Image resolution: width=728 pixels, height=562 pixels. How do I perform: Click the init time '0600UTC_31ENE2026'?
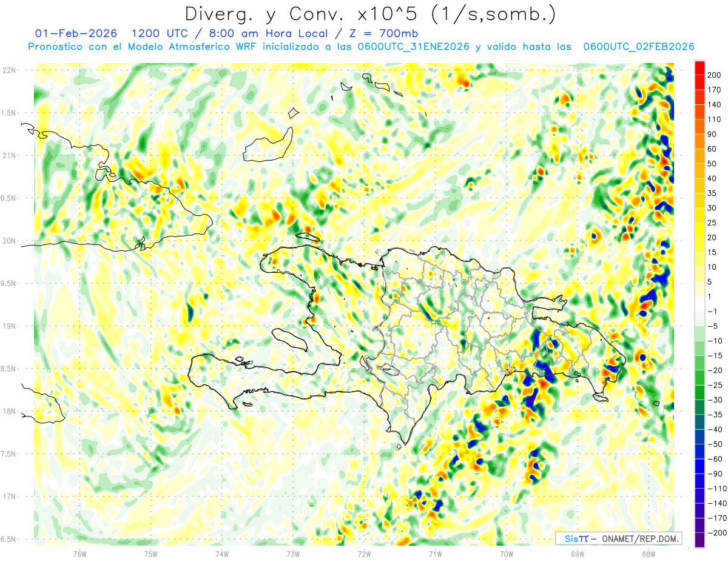pyautogui.click(x=414, y=47)
